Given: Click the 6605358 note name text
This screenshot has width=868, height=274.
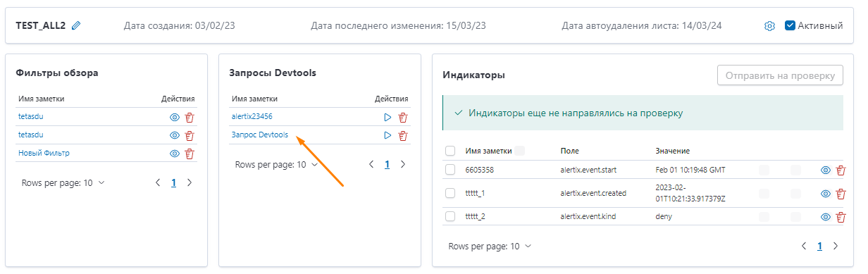Looking at the screenshot, I should pos(480,170).
